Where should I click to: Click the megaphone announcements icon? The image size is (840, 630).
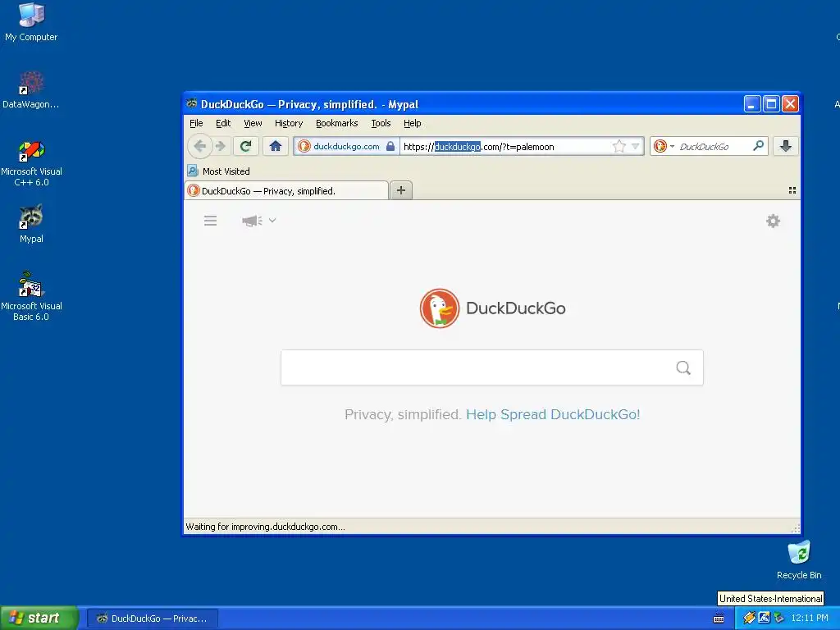(x=252, y=221)
